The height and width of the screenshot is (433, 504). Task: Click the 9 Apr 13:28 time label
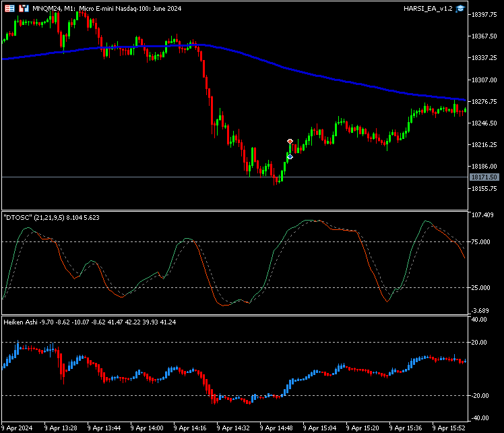pyautogui.click(x=61, y=428)
